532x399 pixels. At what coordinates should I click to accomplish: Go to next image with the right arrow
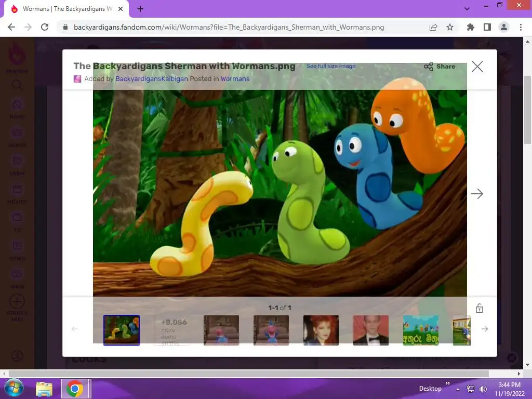point(477,194)
